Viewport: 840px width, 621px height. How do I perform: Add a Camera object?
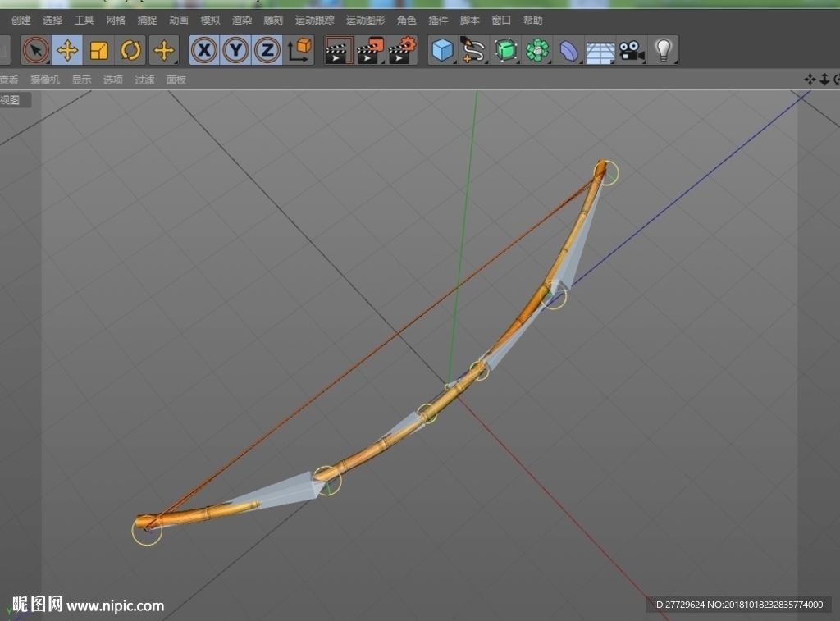632,50
